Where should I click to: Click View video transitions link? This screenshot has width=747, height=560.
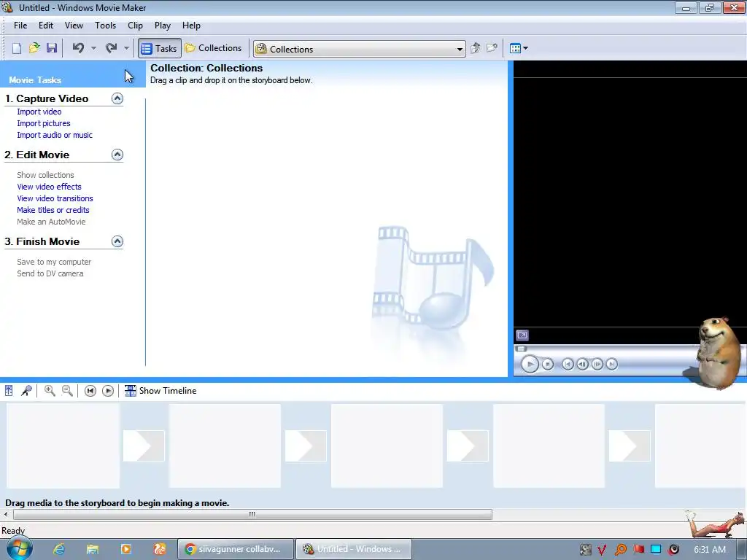(x=55, y=198)
